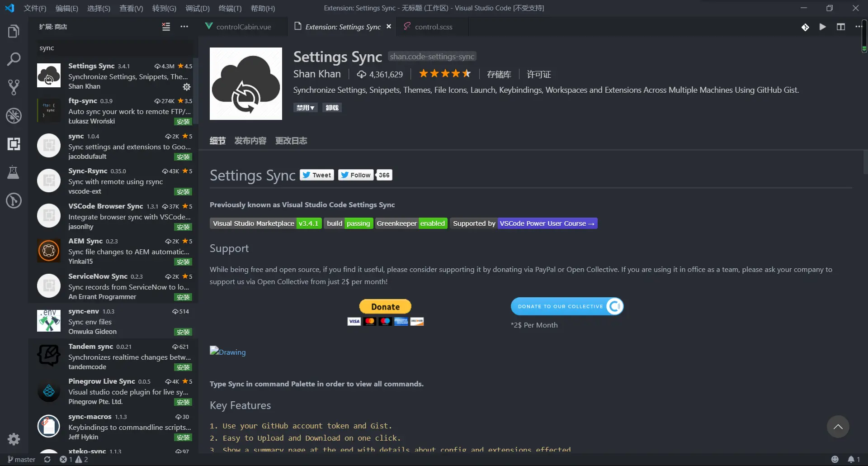The height and width of the screenshot is (466, 868).
Task: Click the Visual Studio Marketplace v3.4.1 badge
Action: point(266,223)
